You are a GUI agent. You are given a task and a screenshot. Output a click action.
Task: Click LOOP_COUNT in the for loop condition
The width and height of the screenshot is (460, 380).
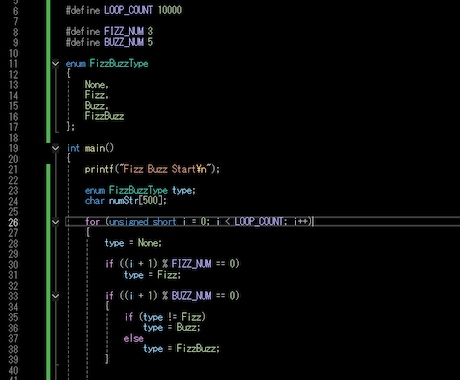click(259, 222)
